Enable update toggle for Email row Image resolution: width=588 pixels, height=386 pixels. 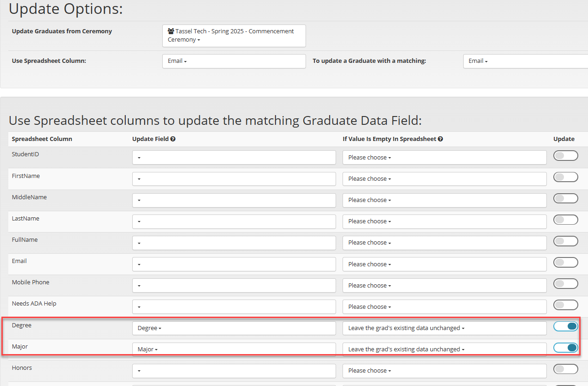coord(565,263)
